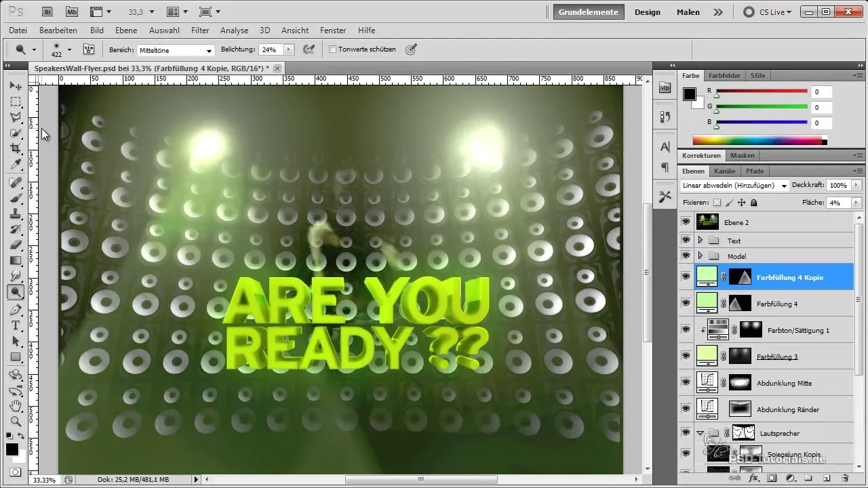Open Mini Bridge from the top bar
Image resolution: width=868 pixels, height=488 pixels.
point(71,12)
